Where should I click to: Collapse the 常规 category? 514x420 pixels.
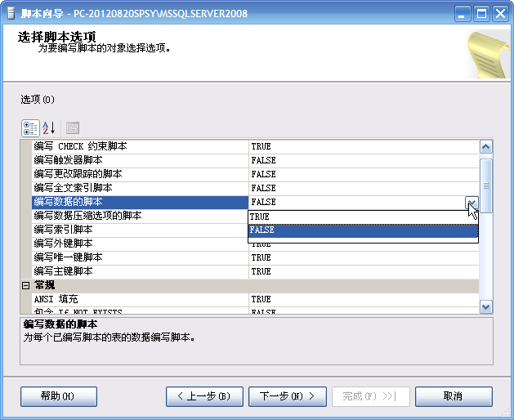pos(25,285)
